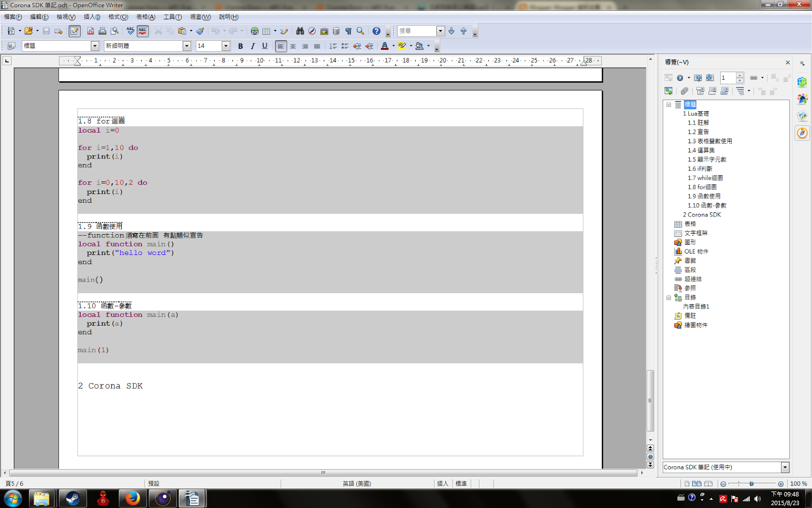Open the 插入 menu
The height and width of the screenshot is (508, 812).
[92, 17]
